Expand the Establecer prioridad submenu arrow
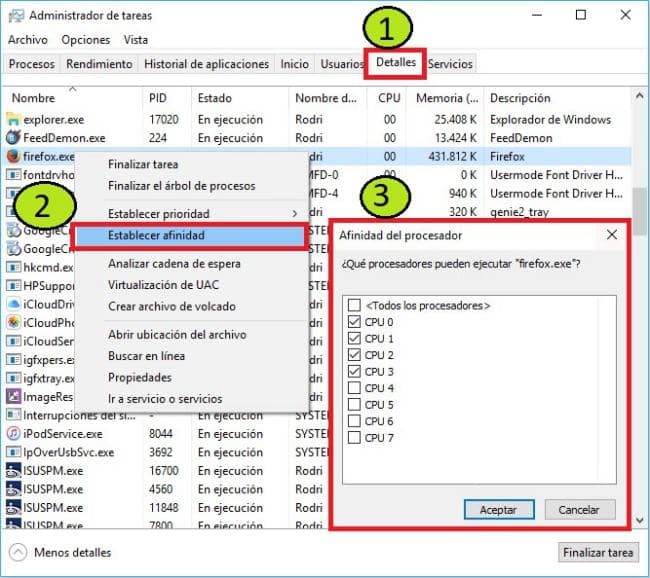 click(295, 214)
